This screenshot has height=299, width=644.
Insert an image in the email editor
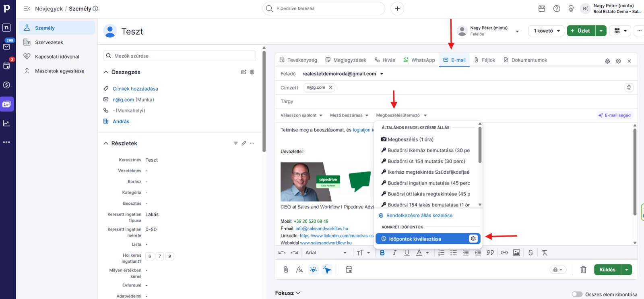coord(516,253)
